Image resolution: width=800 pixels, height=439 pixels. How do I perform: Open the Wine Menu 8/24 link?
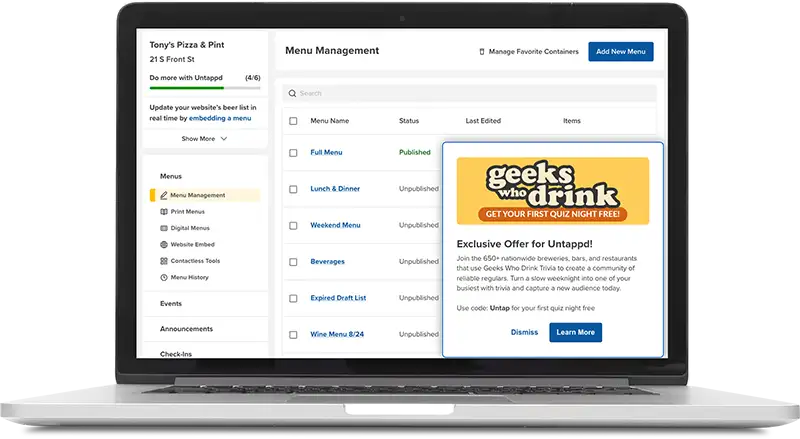click(337, 335)
